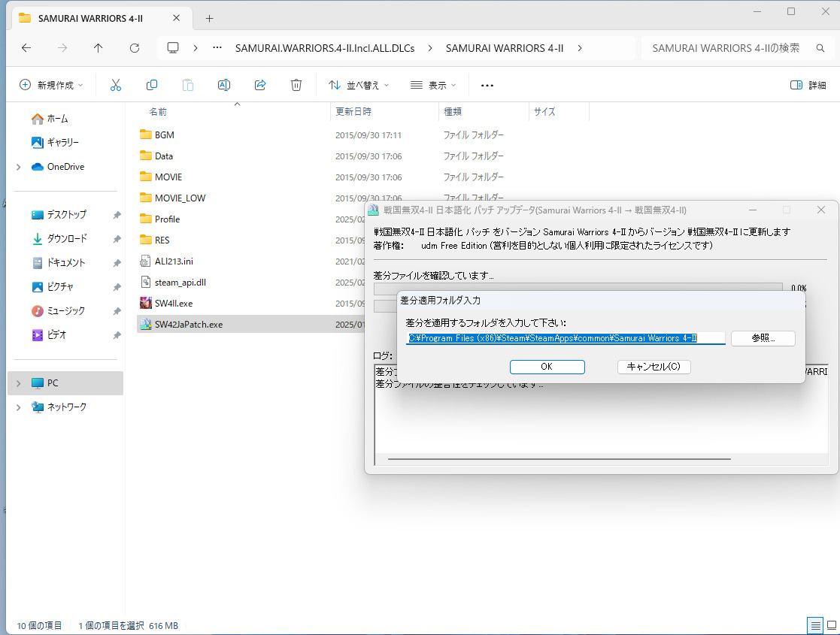The height and width of the screenshot is (635, 840).
Task: Click the patch updater title bar icon
Action: pyautogui.click(x=374, y=210)
